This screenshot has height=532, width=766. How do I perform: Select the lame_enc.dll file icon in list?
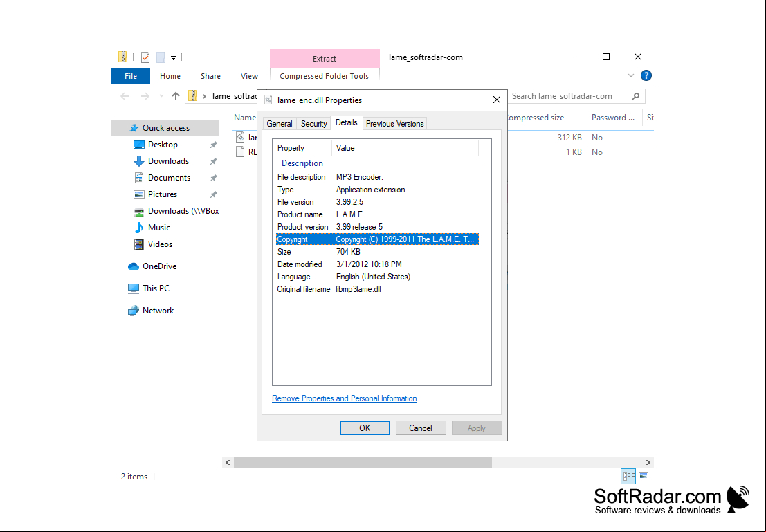tap(240, 137)
